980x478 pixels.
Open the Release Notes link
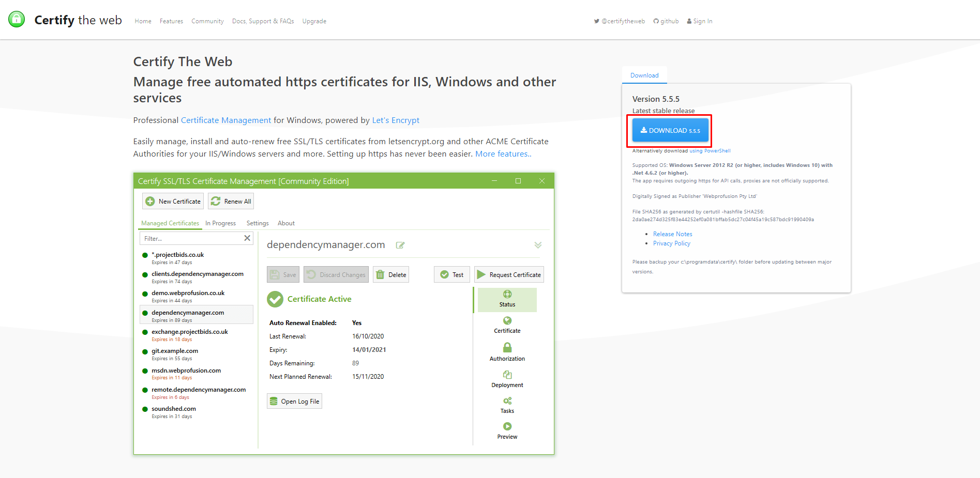coord(672,234)
